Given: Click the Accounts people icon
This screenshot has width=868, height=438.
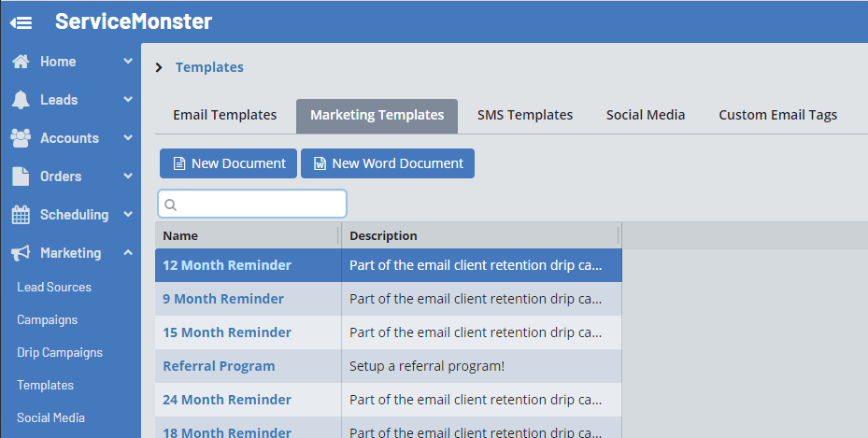Looking at the screenshot, I should click(x=21, y=138).
